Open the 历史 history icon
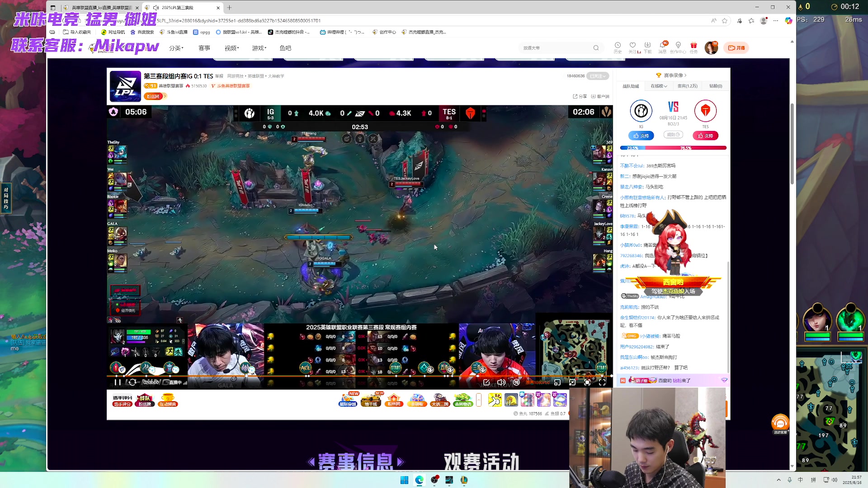This screenshot has width=868, height=488. tap(618, 47)
